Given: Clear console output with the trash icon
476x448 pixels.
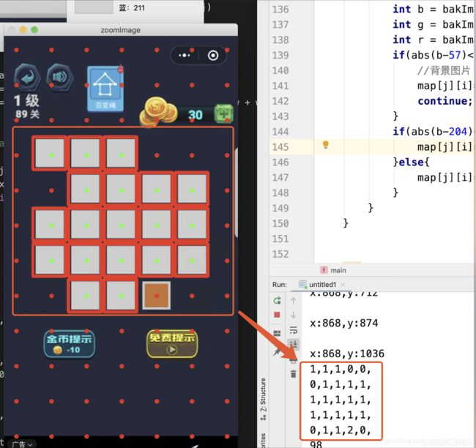Looking at the screenshot, I should point(293,374).
